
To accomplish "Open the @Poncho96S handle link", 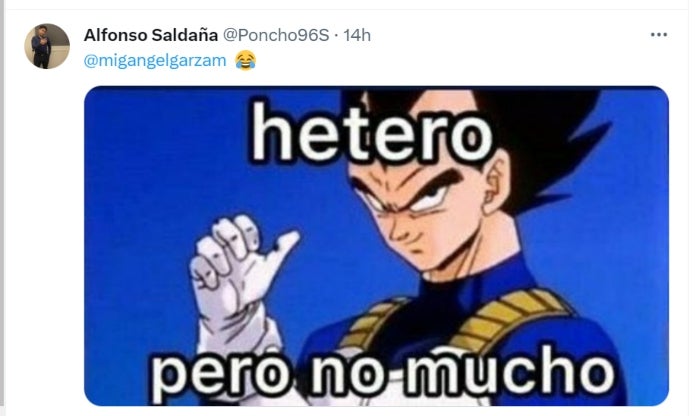I will [x=276, y=35].
